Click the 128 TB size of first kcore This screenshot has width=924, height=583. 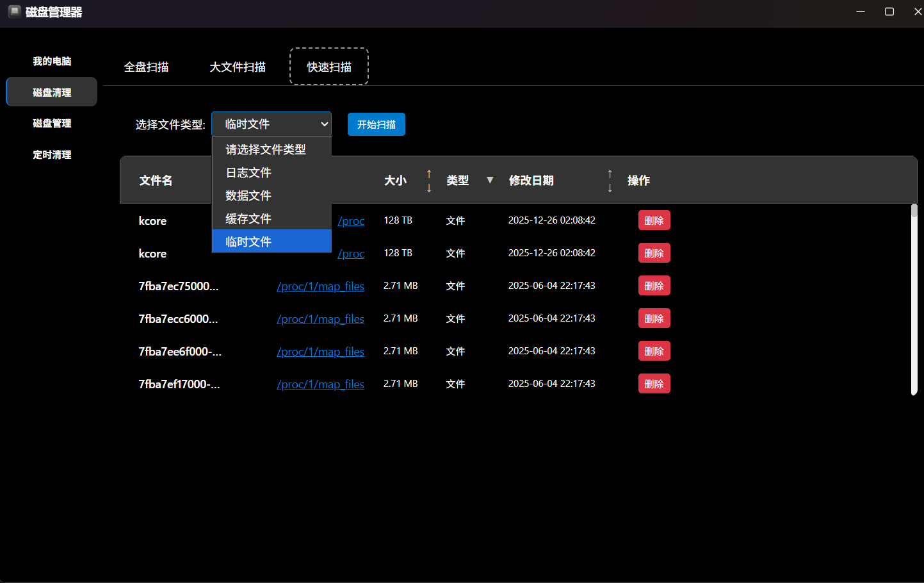(398, 220)
